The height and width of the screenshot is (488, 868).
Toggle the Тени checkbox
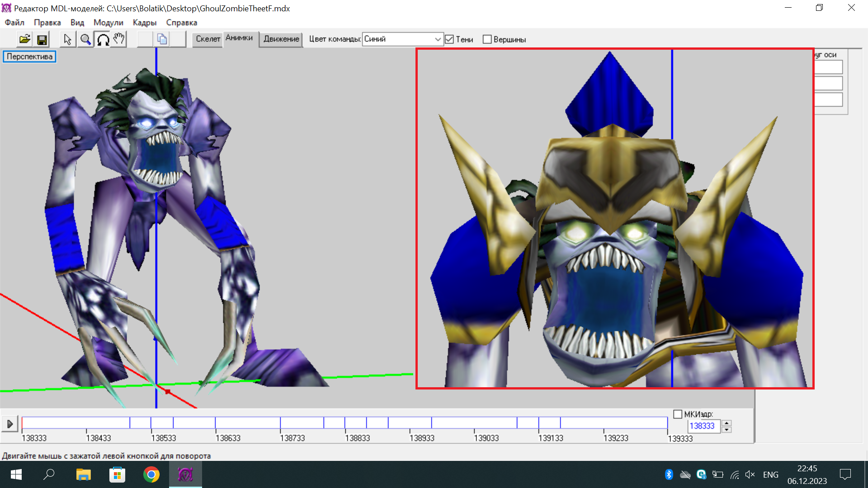[x=449, y=40]
